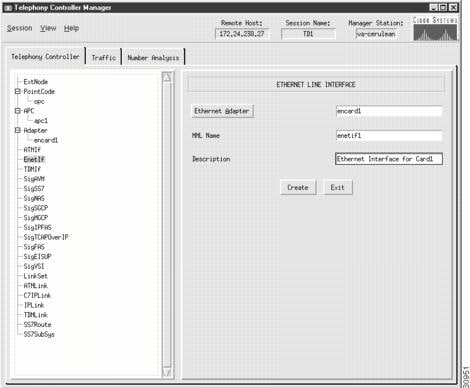Screen dimensions: 470x388
Task: Select TDMLink in the tree
Action: click(35, 315)
